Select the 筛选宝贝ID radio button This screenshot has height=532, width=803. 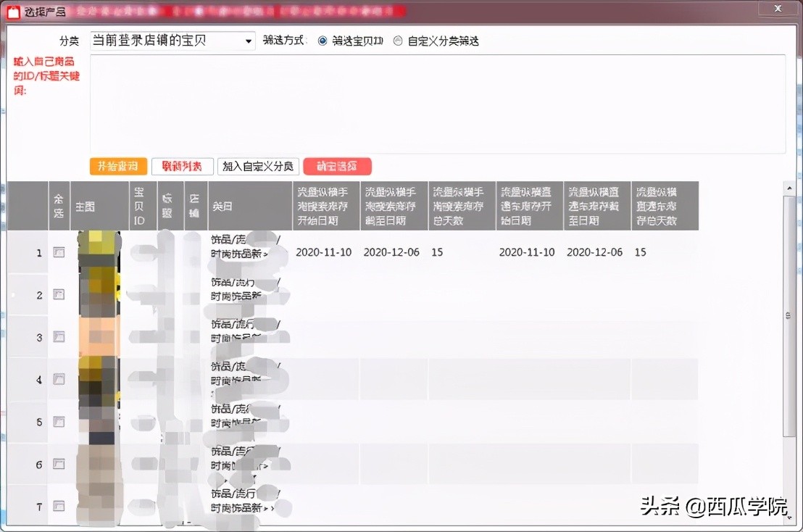tap(322, 41)
